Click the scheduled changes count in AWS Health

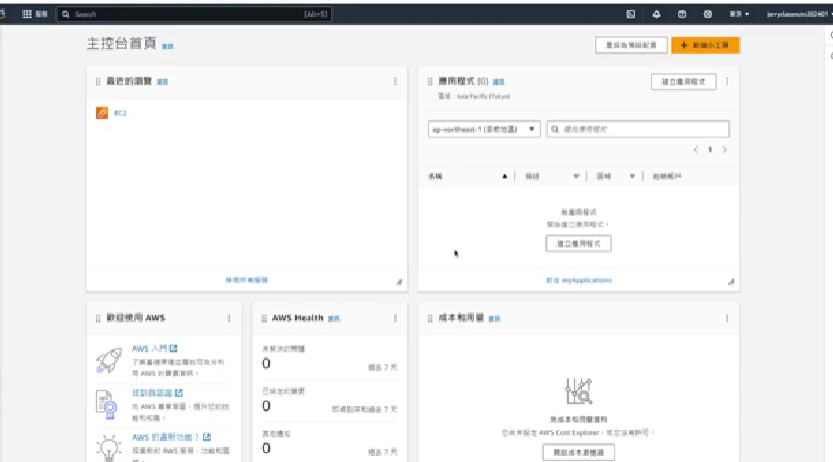pyautogui.click(x=266, y=406)
